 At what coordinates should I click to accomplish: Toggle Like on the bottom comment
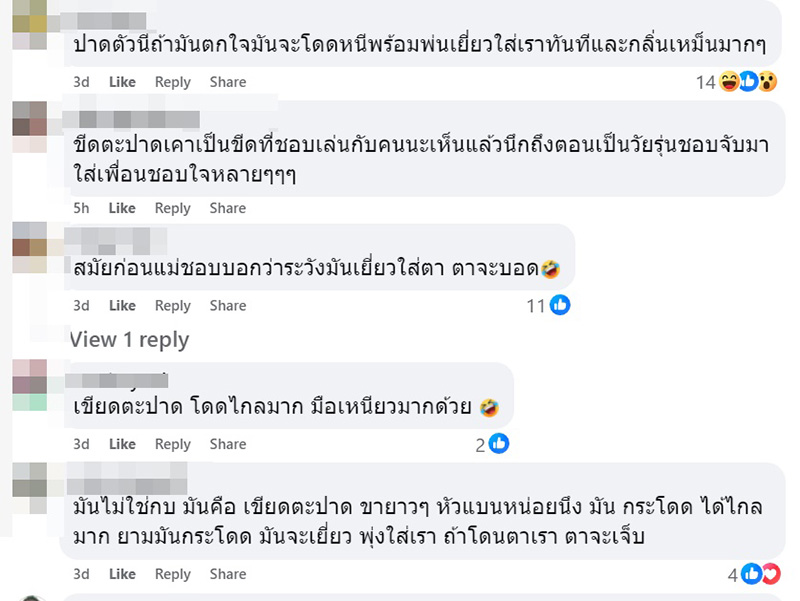122,574
